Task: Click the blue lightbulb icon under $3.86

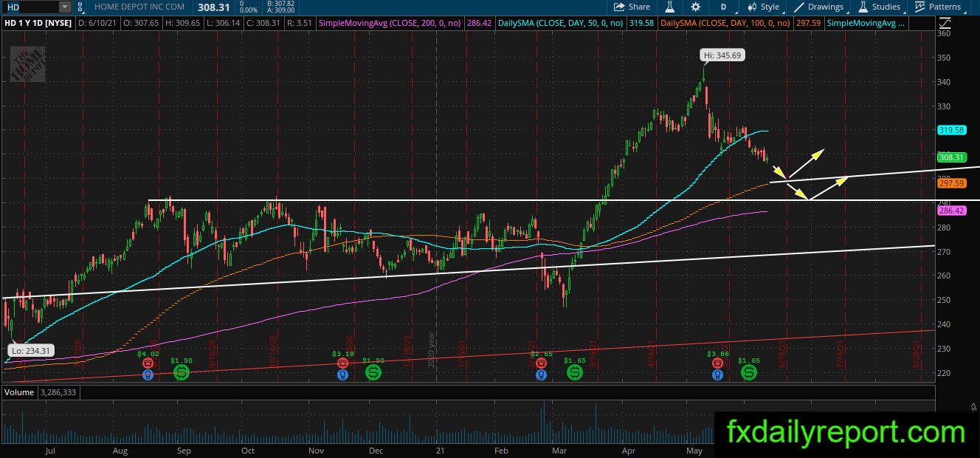Action: 717,375
